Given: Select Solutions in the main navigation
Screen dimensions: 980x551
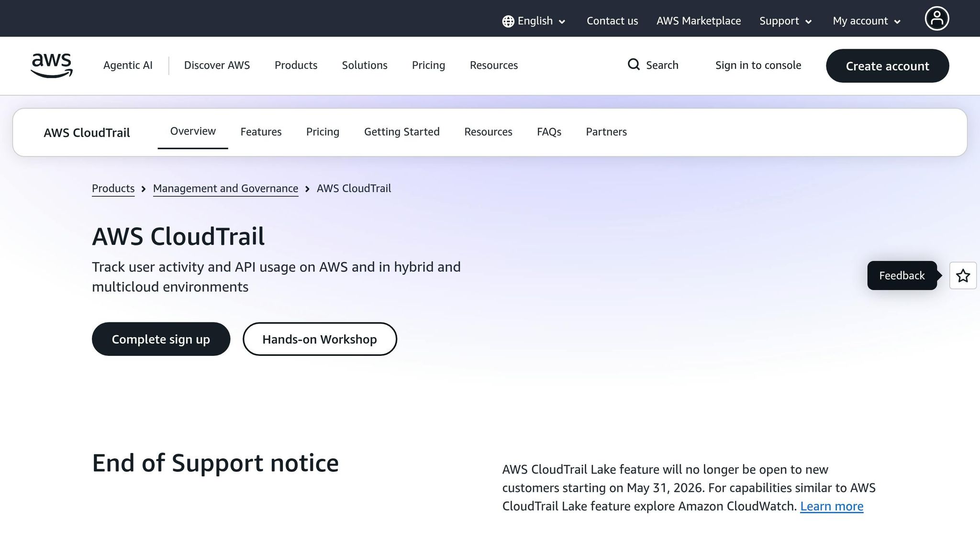Looking at the screenshot, I should point(364,65).
